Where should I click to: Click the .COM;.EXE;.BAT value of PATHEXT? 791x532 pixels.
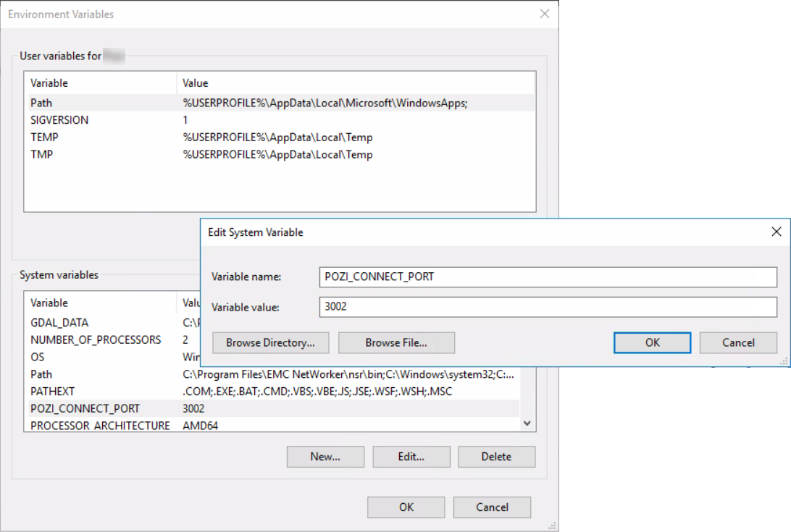click(x=317, y=392)
